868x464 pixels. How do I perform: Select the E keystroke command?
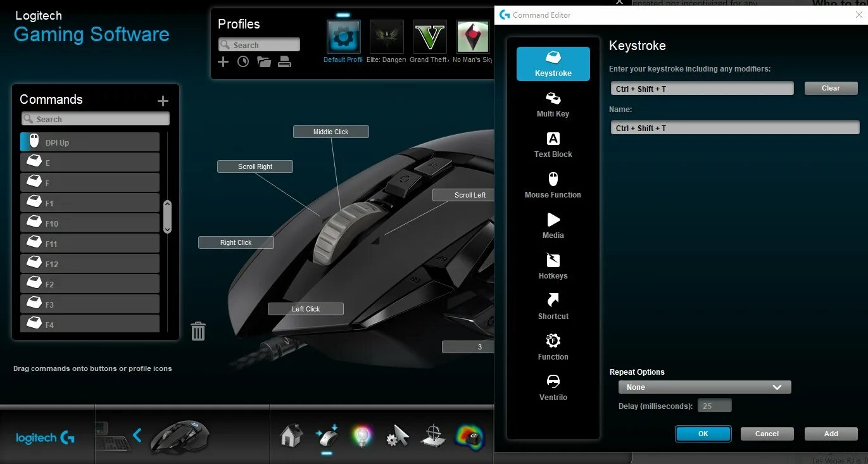(90, 162)
